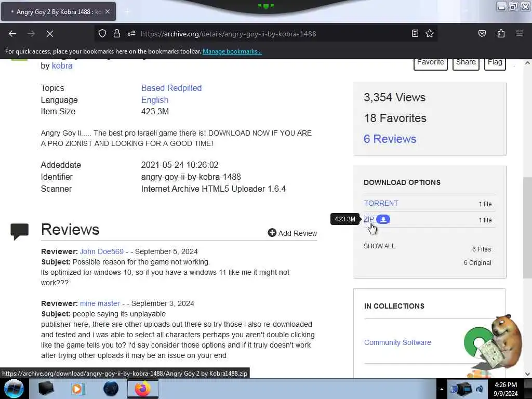Select the Angry Goy 2 browser tab
The height and width of the screenshot is (399, 532).
pos(58,11)
